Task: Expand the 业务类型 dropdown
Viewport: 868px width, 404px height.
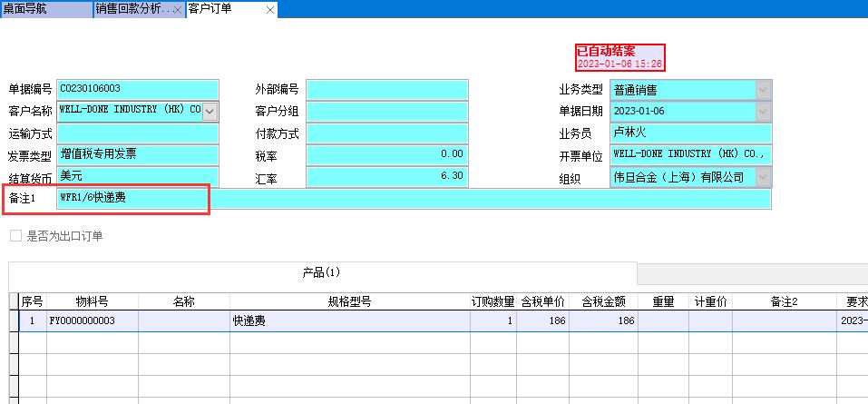Action: [x=763, y=89]
